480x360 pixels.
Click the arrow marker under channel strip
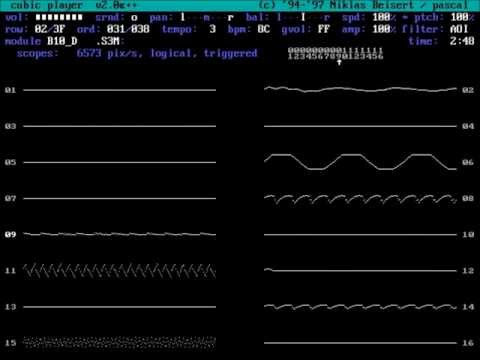point(339,62)
